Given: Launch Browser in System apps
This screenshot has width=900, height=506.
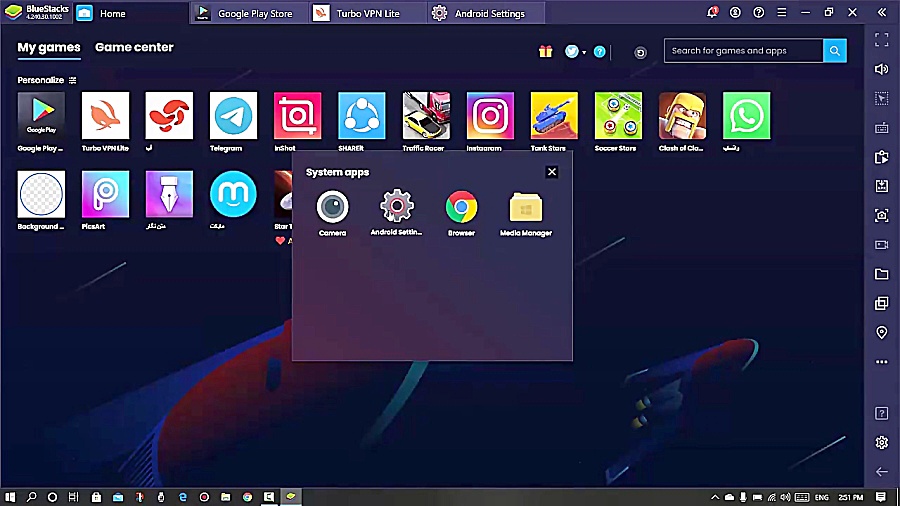Looking at the screenshot, I should tap(461, 207).
